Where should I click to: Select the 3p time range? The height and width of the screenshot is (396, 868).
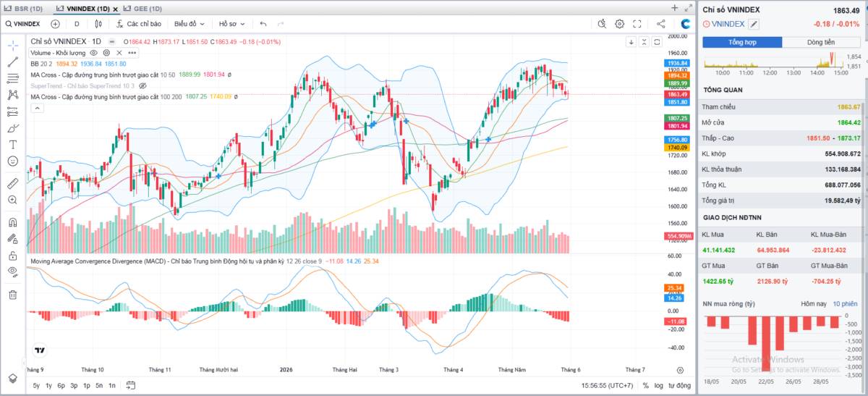74,385
